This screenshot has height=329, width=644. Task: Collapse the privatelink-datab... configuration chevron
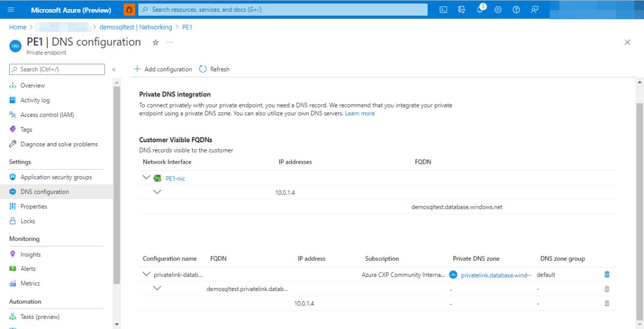coord(147,274)
